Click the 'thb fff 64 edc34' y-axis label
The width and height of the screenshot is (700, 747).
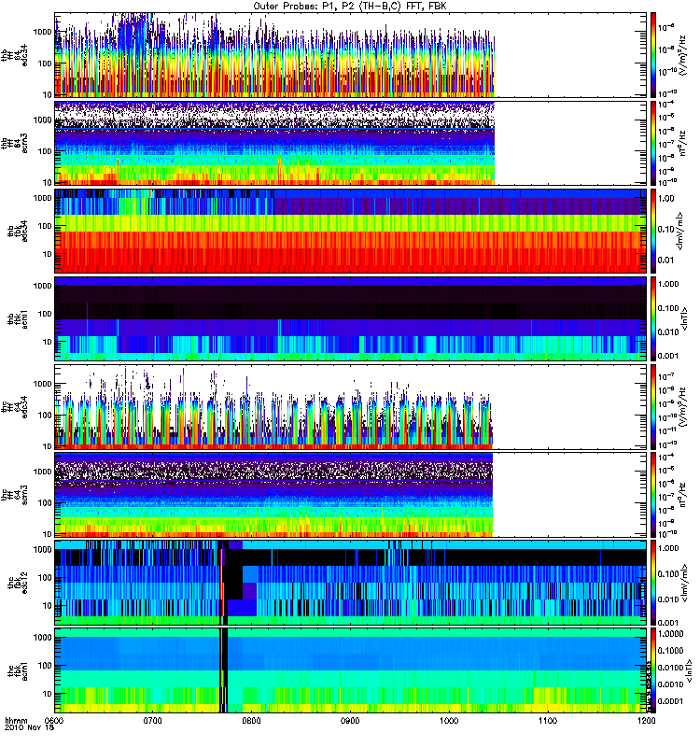tap(14, 55)
